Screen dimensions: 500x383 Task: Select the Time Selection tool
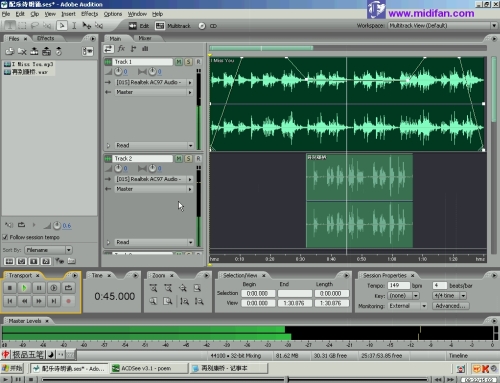74,26
